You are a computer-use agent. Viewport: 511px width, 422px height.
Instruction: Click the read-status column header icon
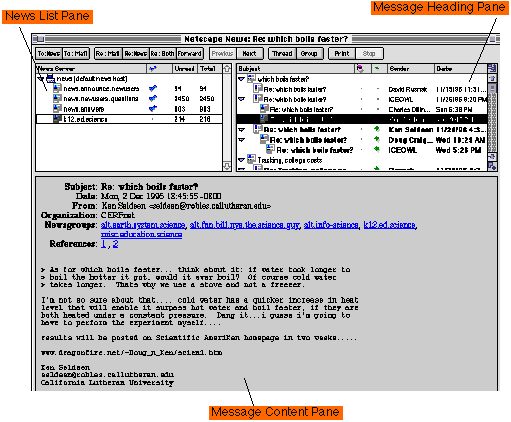tap(377, 69)
